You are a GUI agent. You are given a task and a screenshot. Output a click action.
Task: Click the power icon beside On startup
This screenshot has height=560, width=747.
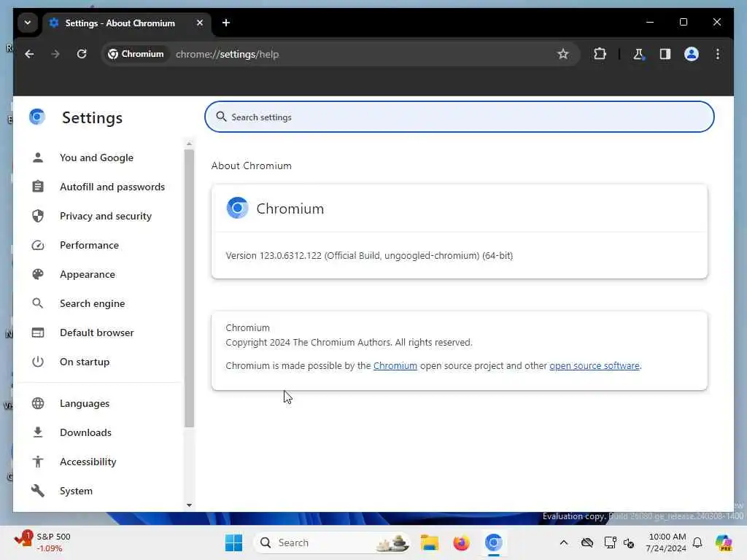coord(38,362)
